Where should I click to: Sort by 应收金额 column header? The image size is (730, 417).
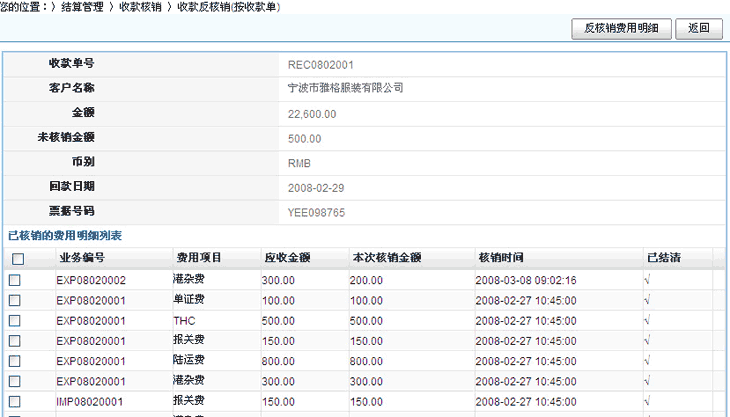286,258
